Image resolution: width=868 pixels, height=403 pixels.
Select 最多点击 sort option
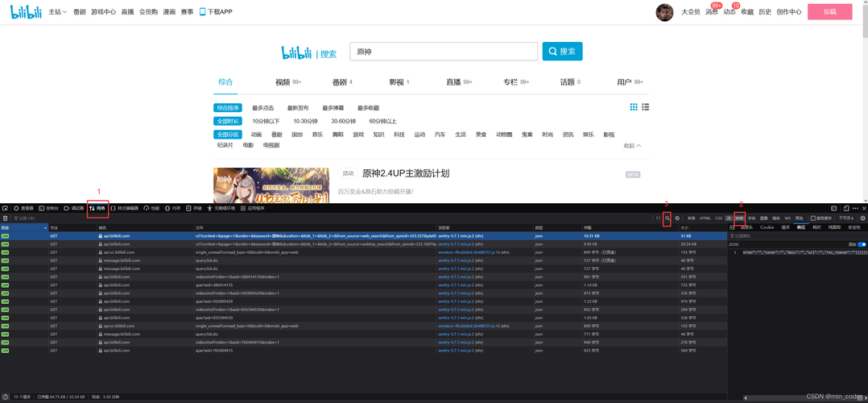[x=263, y=107]
